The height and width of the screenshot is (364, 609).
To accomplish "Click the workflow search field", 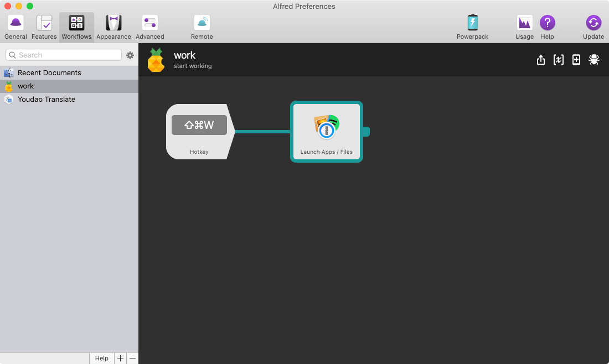I will (64, 55).
